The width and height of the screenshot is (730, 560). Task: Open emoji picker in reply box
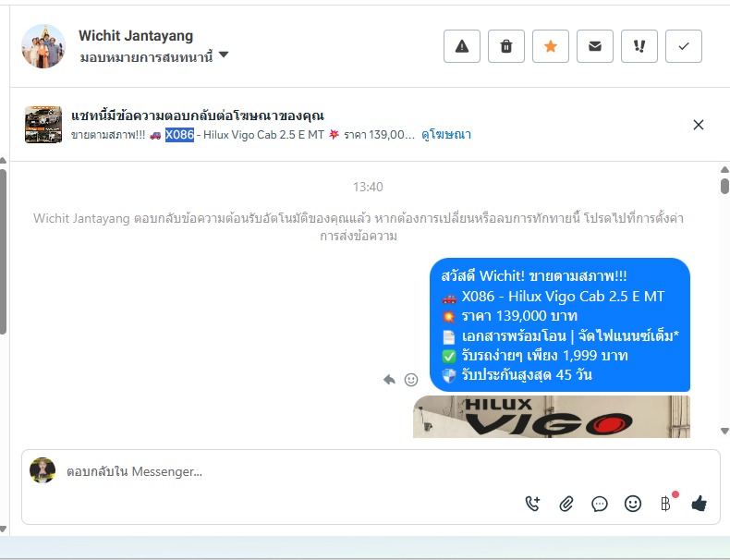(x=633, y=504)
